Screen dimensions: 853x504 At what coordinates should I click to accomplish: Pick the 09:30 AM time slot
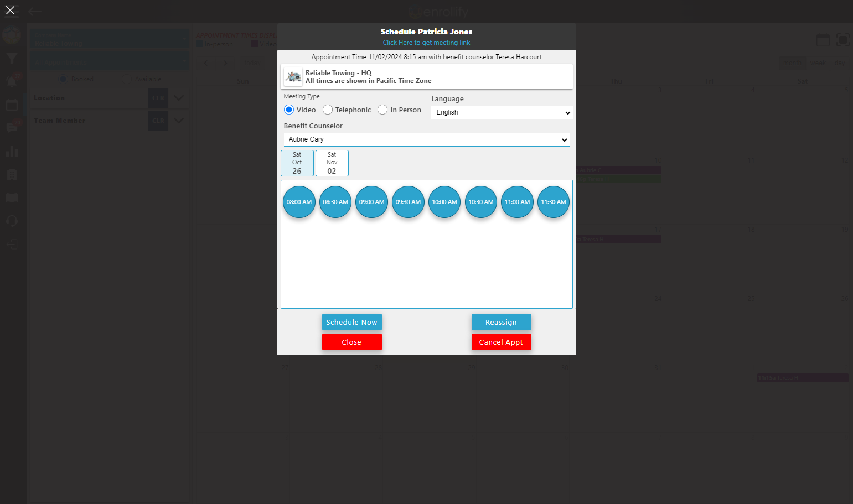(x=409, y=202)
